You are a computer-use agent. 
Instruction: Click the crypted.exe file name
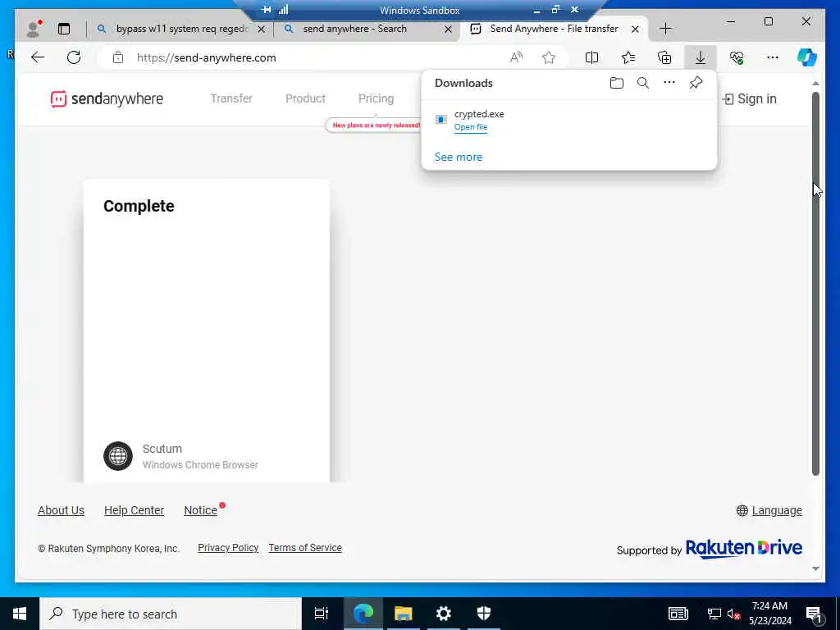[x=479, y=113]
